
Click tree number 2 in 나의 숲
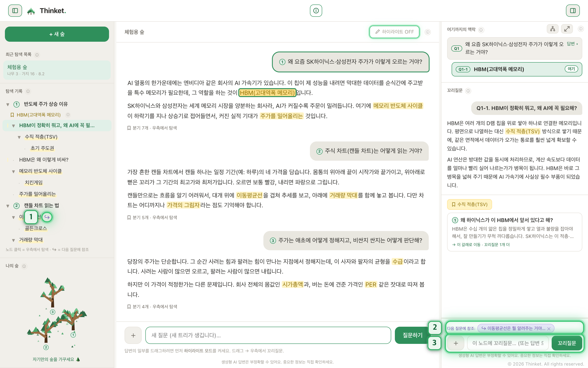[x=46, y=347]
